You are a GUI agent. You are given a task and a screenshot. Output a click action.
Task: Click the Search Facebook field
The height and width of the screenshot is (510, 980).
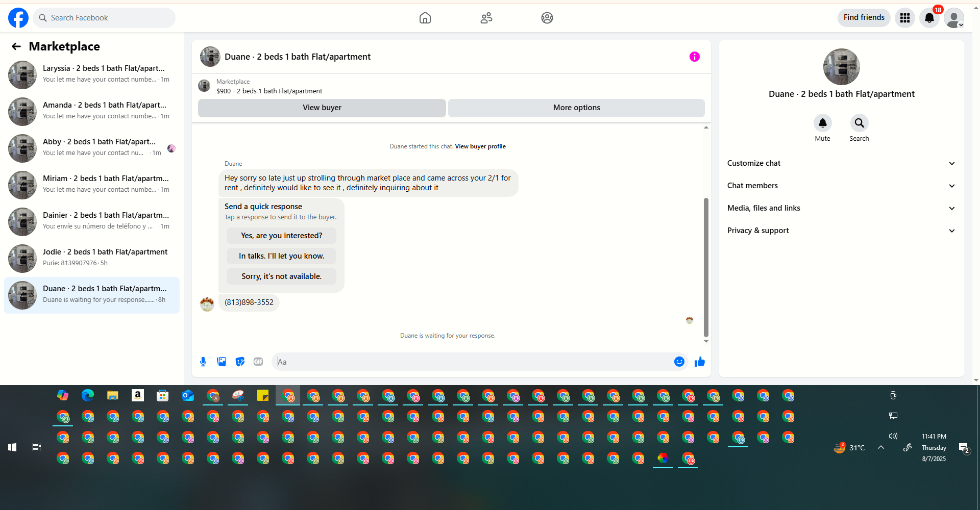pyautogui.click(x=104, y=18)
